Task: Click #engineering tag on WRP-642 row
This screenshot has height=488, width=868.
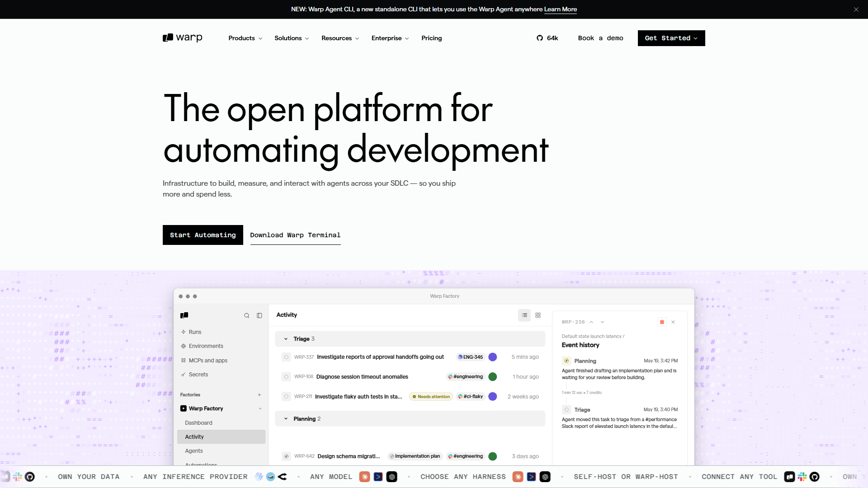Action: pos(465,456)
